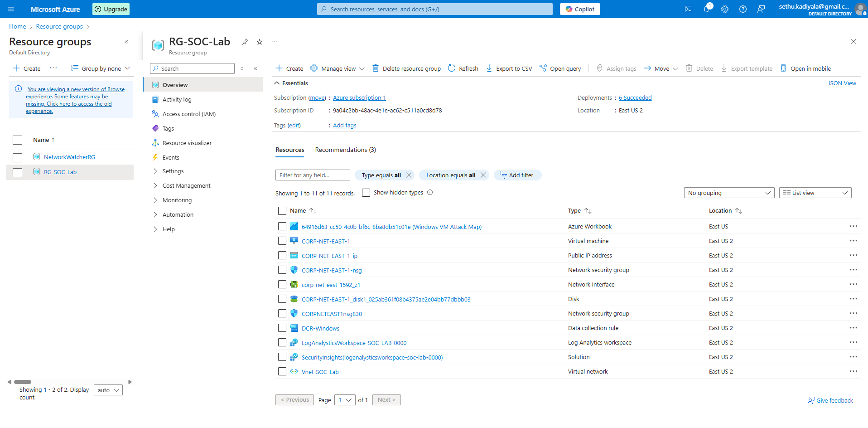Image resolution: width=868 pixels, height=428 pixels.
Task: Click the Filter for any field box
Action: [313, 175]
